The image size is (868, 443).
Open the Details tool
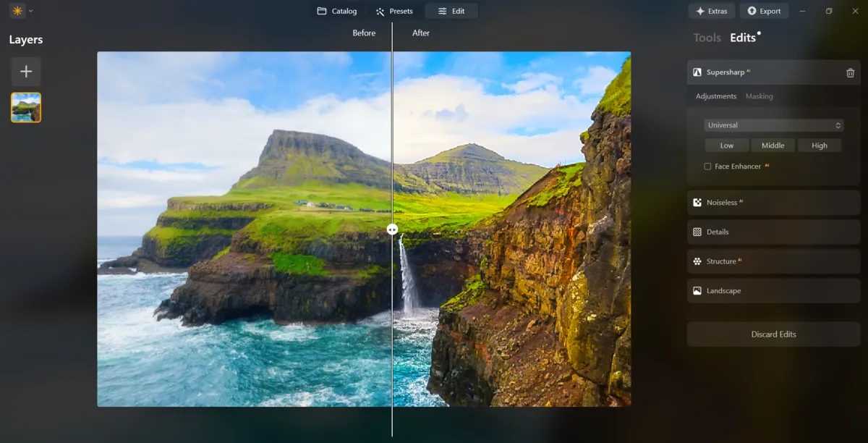[x=773, y=232]
